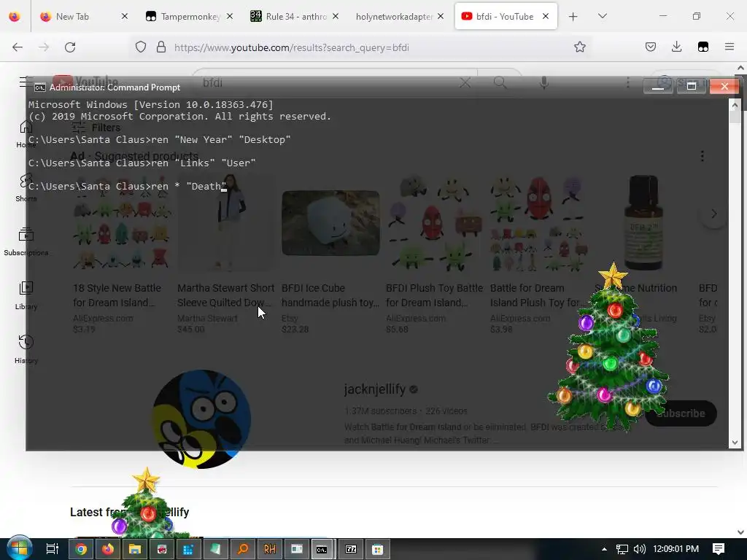Close the New Tab tab
The height and width of the screenshot is (560, 747).
click(124, 17)
